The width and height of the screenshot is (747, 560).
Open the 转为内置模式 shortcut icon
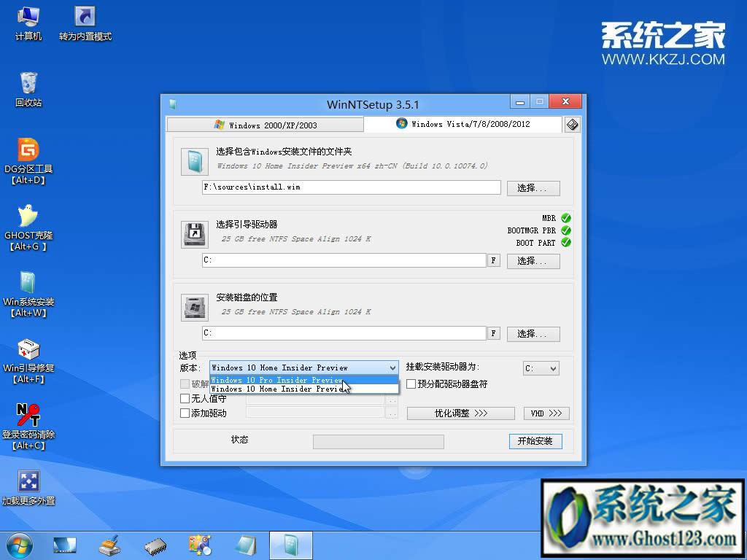pyautogui.click(x=85, y=24)
